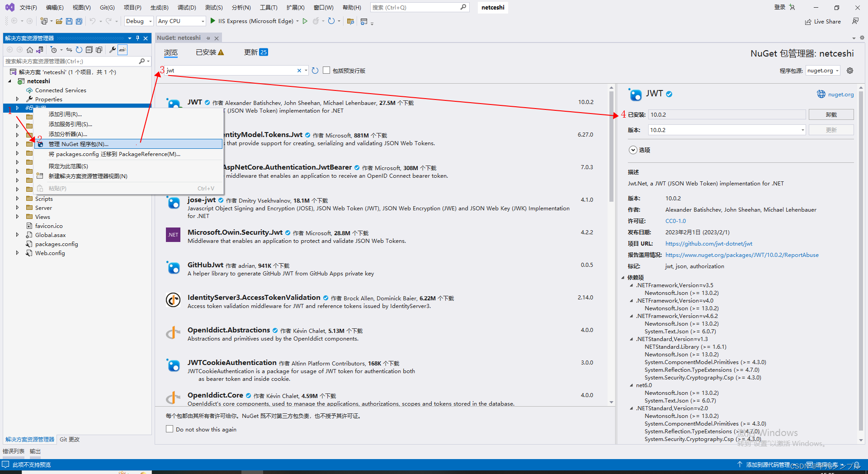
Task: Click Home icon in Solution Explorer toolbar
Action: [x=30, y=50]
